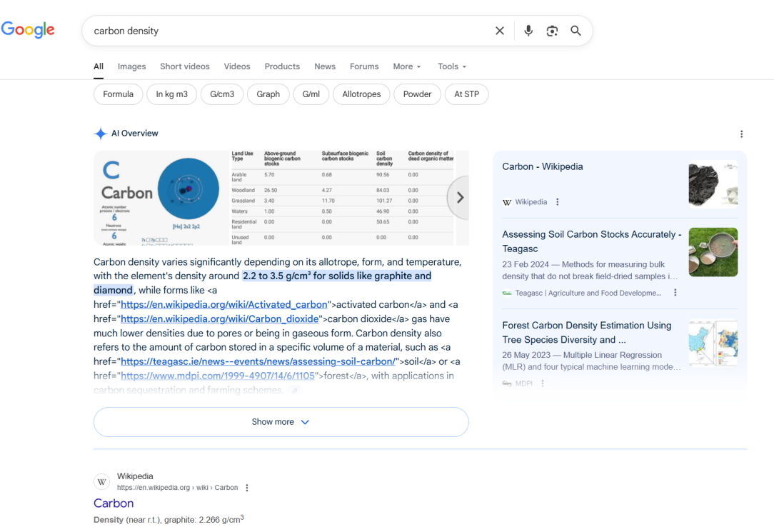The image size is (774, 532).
Task: Select the At STP chip
Action: [x=466, y=94]
